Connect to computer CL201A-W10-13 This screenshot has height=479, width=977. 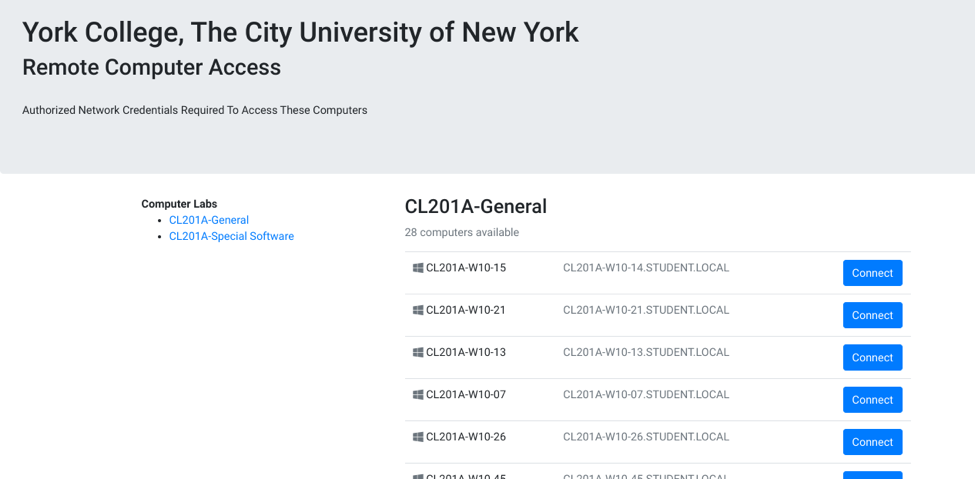click(872, 358)
